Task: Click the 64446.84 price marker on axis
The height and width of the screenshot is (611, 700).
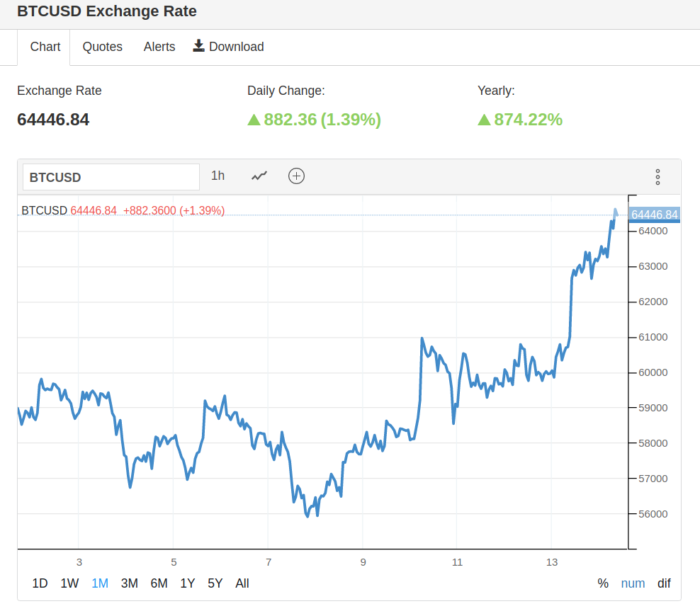Action: pos(654,215)
